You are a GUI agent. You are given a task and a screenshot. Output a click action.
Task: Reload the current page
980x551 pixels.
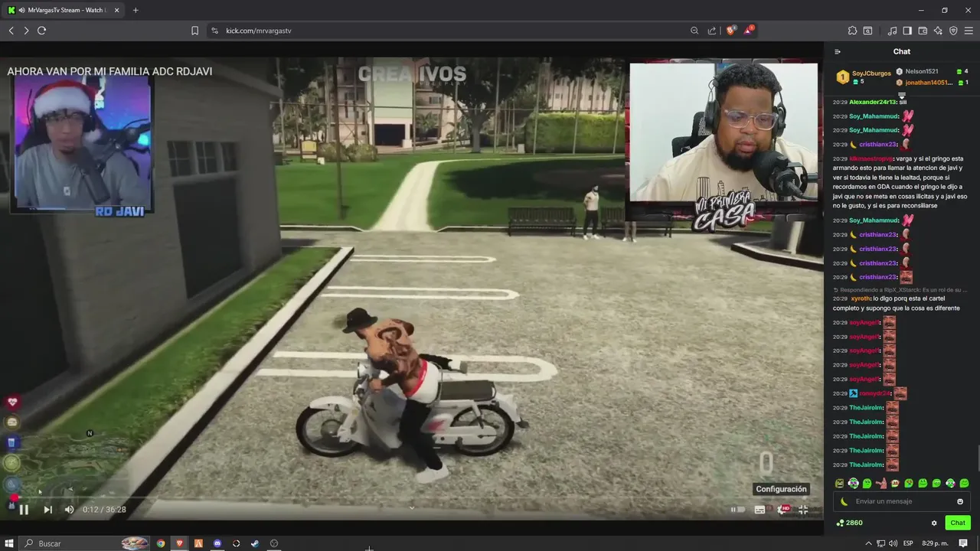pyautogui.click(x=41, y=31)
